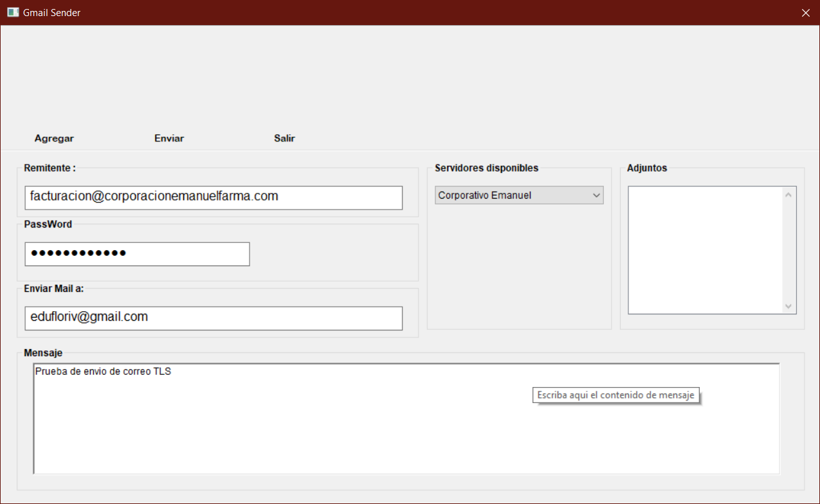Click the Adjuntos scrollbar track
Viewport: 820px width, 504px height.
tap(788, 251)
